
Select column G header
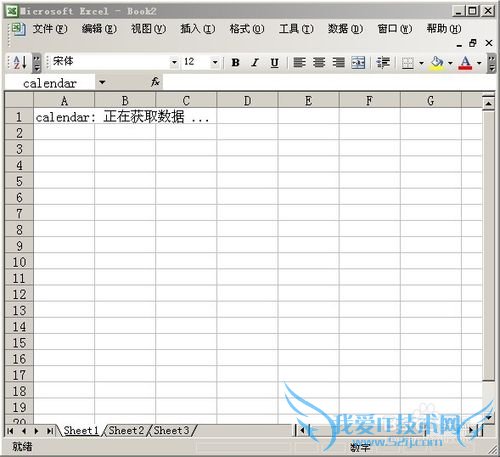click(x=431, y=100)
